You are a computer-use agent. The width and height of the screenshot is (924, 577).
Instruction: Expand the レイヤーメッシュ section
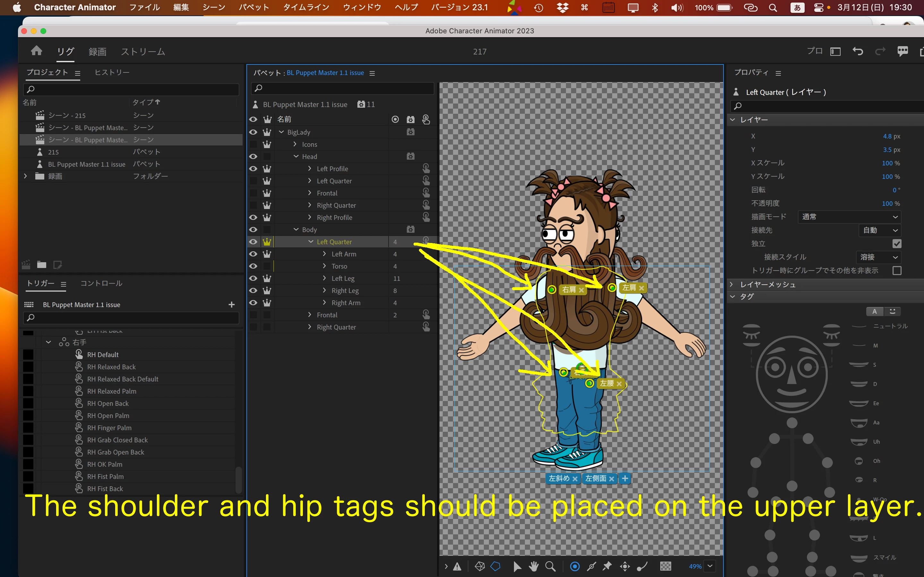pos(732,284)
